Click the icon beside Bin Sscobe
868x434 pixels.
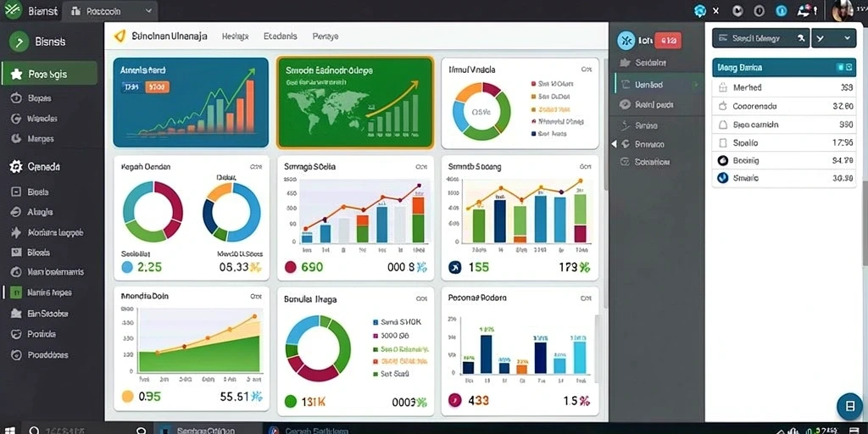(x=16, y=314)
